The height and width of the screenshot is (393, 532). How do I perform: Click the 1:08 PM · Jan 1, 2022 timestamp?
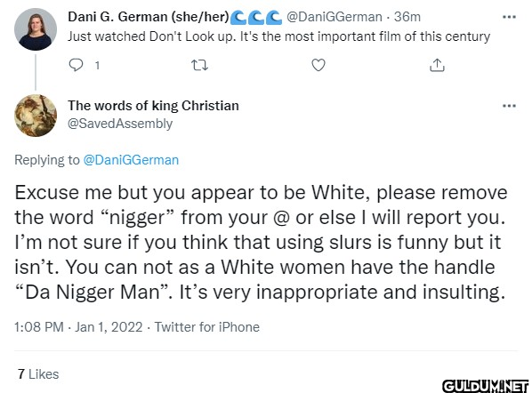[78, 327]
